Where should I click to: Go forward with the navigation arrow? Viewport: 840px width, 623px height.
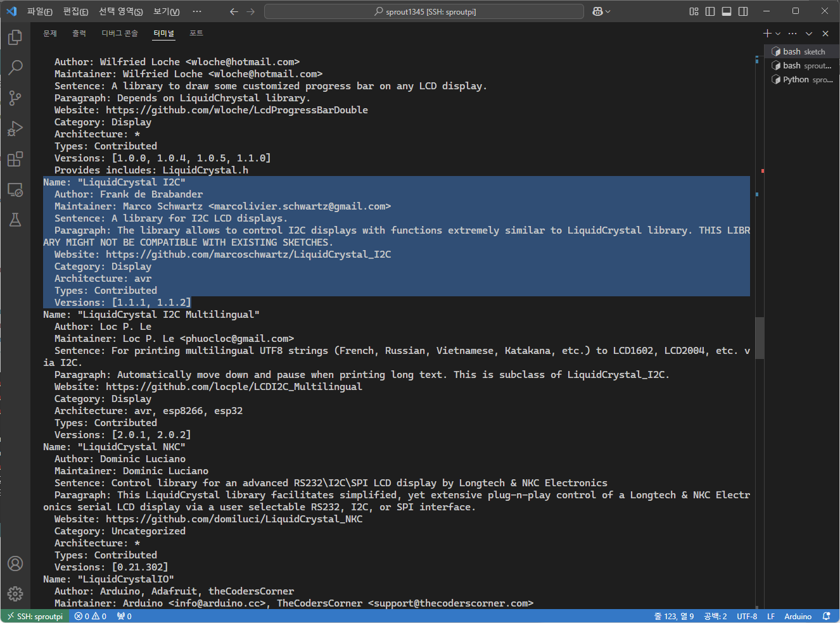[251, 11]
